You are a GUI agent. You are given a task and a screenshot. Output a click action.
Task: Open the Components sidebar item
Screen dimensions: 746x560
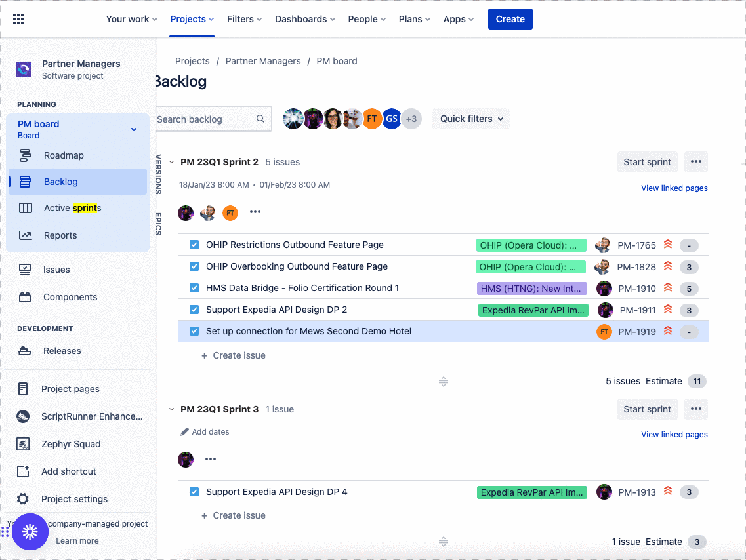pos(70,297)
